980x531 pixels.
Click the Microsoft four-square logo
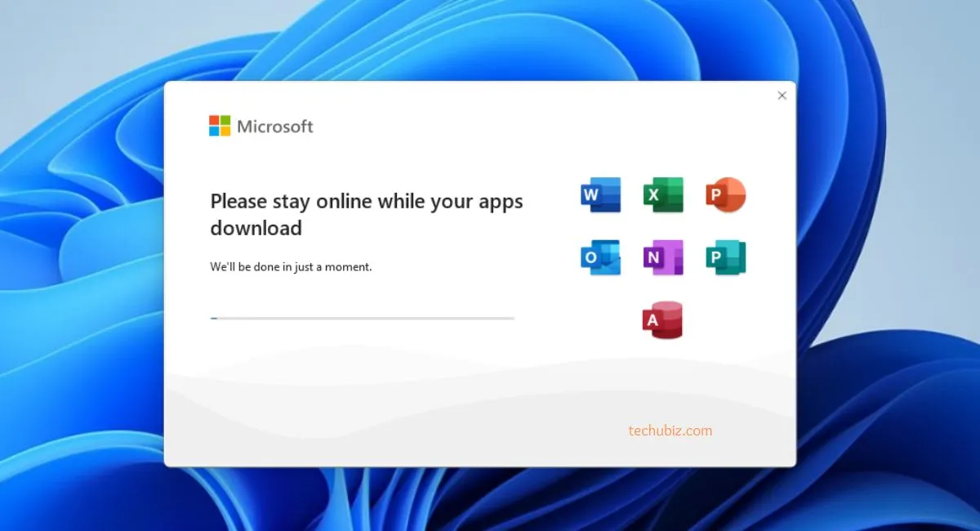[220, 126]
